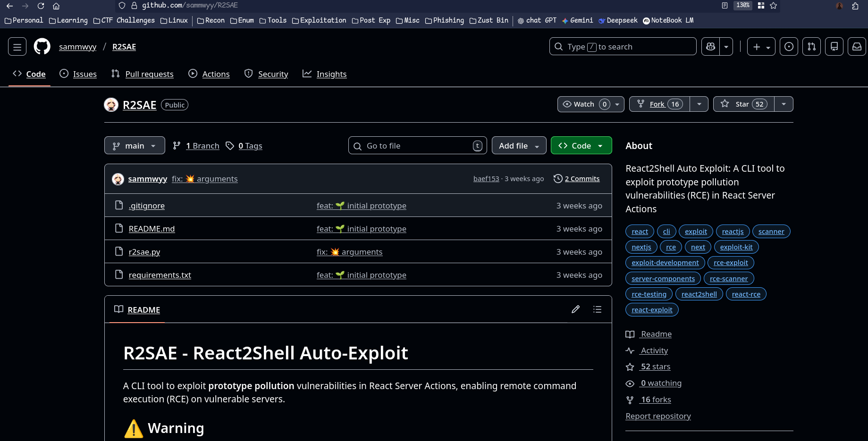
Task: Star the R2SAE repository
Action: [x=744, y=104]
